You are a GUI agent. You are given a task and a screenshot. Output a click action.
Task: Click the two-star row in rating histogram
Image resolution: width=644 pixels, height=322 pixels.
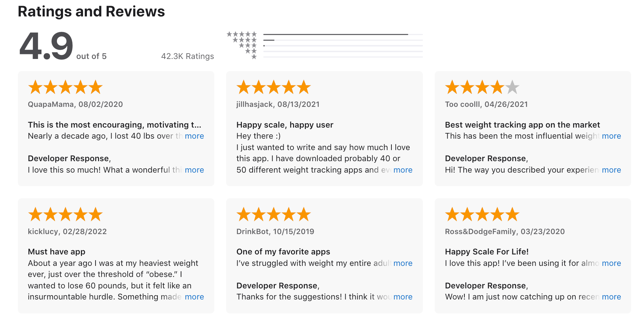(333, 51)
